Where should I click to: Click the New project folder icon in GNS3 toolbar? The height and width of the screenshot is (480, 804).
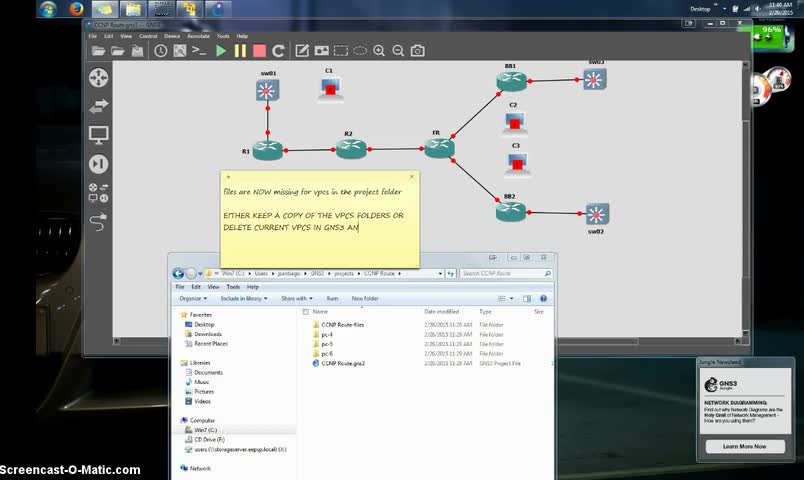pos(98,51)
